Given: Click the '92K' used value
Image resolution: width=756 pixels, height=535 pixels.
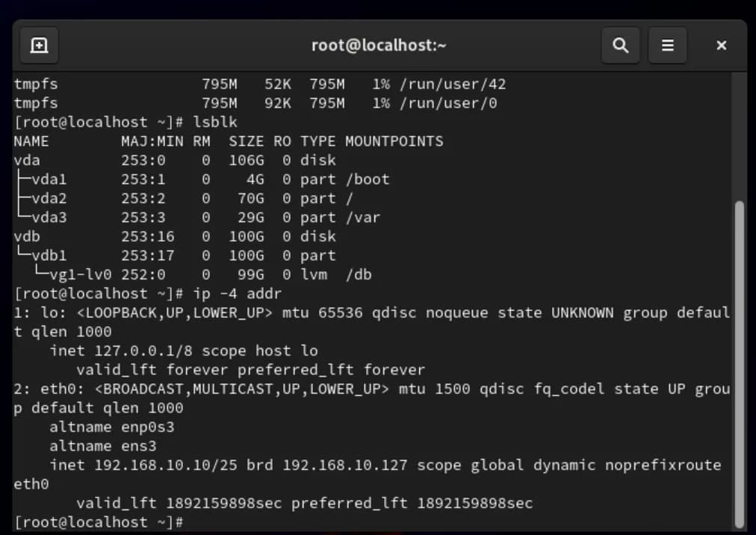Looking at the screenshot, I should point(278,103).
